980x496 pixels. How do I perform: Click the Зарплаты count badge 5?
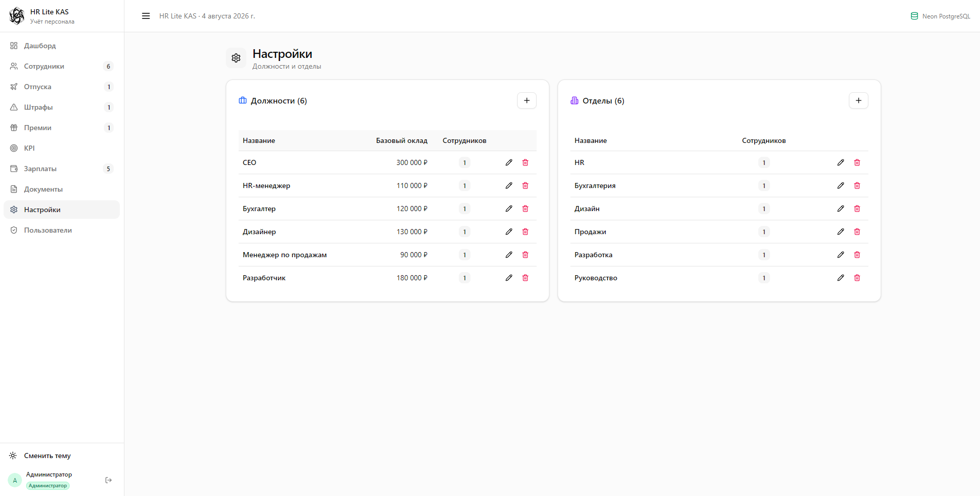coord(108,169)
